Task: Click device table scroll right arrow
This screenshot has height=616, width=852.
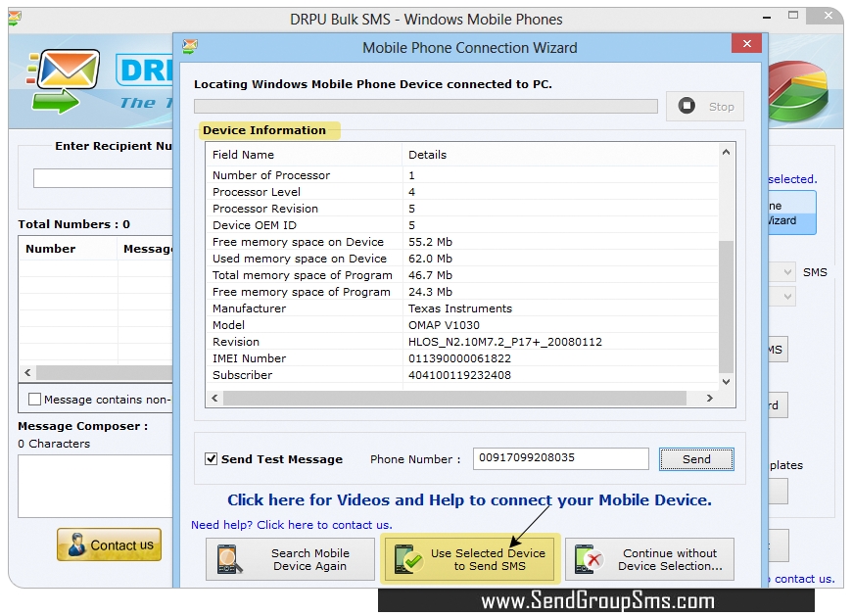Action: (x=710, y=399)
